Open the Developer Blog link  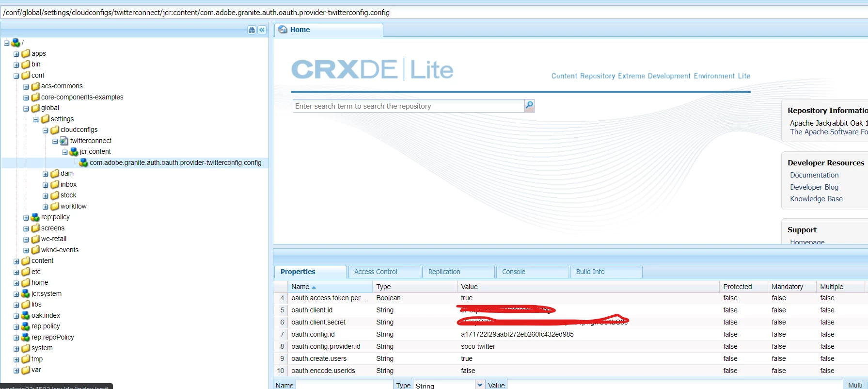(814, 187)
